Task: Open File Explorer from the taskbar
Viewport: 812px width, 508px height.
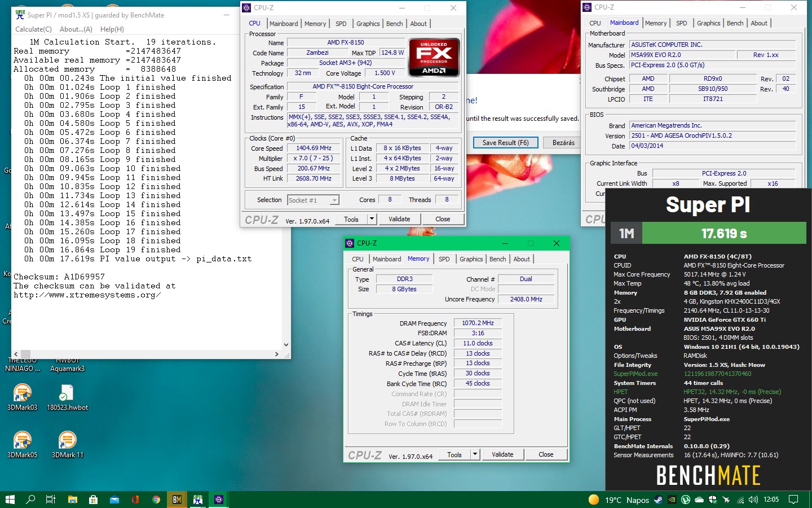Action: coord(72,500)
